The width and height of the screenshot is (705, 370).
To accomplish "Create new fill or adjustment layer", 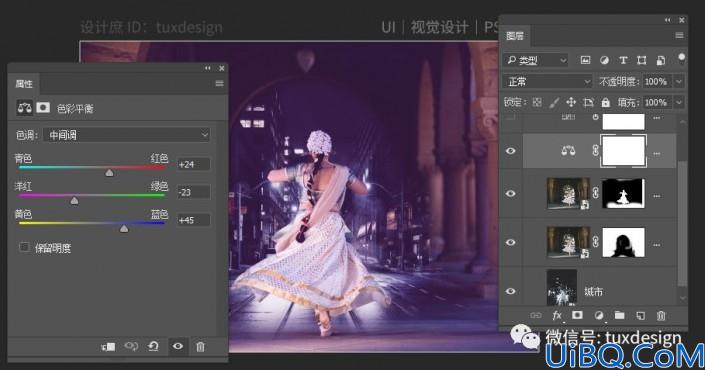I will pos(598,316).
